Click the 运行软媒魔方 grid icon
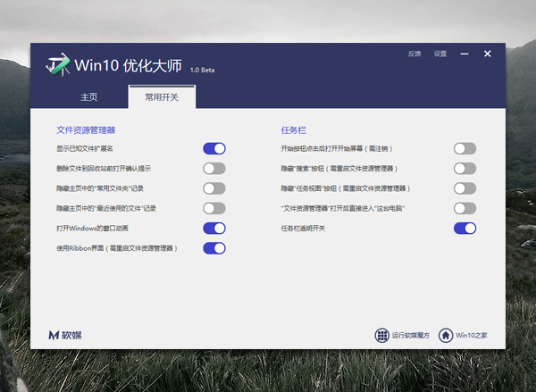This screenshot has width=536, height=392. click(381, 336)
